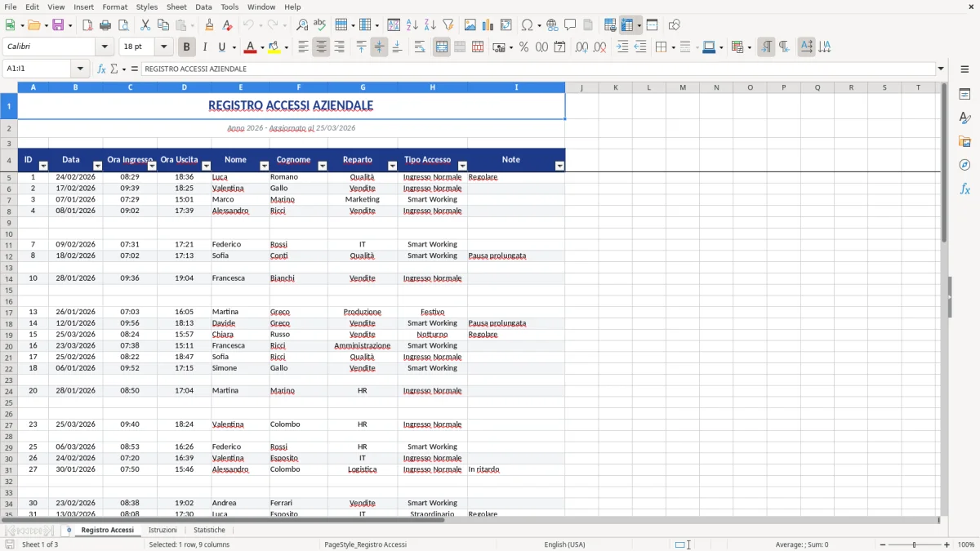Open the Styles deck in the sidebar
Image resolution: width=980 pixels, height=551 pixels.
(x=965, y=118)
